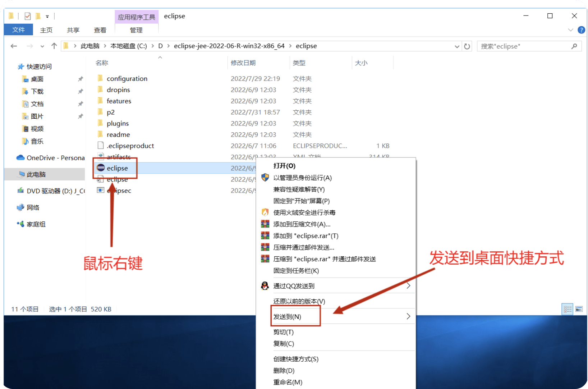This screenshot has width=588, height=389.
Task: Switch to details view layout icon
Action: (568, 309)
